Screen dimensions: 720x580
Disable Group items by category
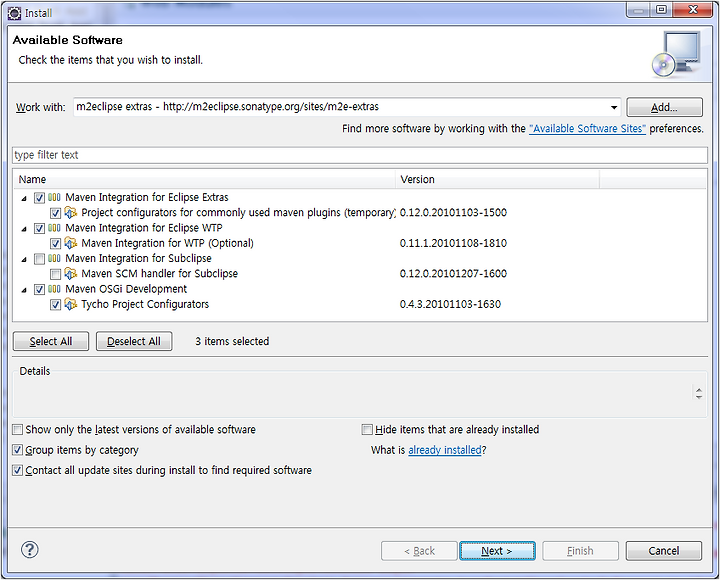[17, 450]
